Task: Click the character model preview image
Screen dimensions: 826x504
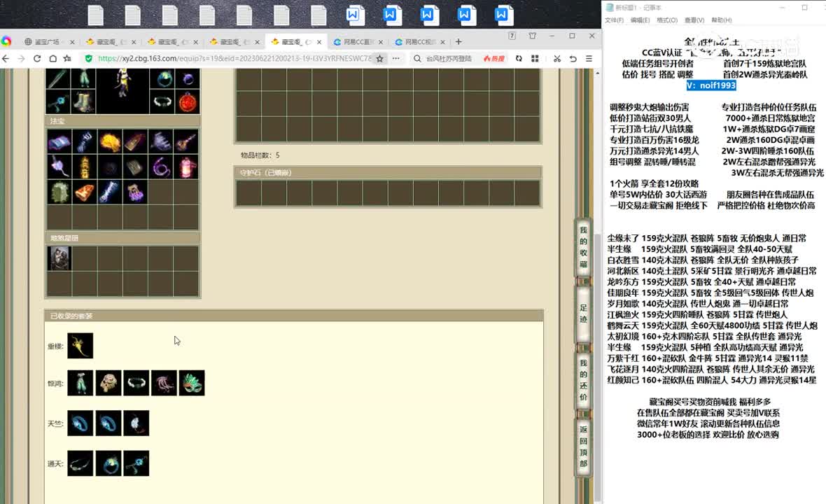Action: point(122,90)
